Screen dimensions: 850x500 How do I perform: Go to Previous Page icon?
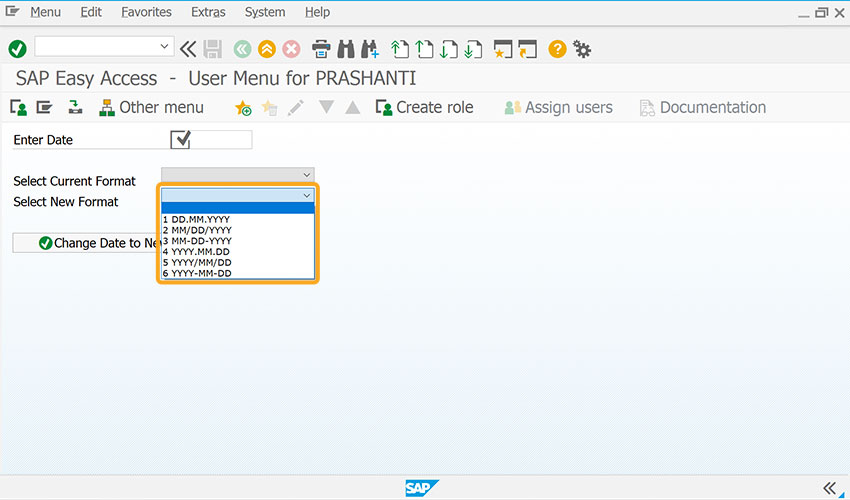(x=424, y=49)
